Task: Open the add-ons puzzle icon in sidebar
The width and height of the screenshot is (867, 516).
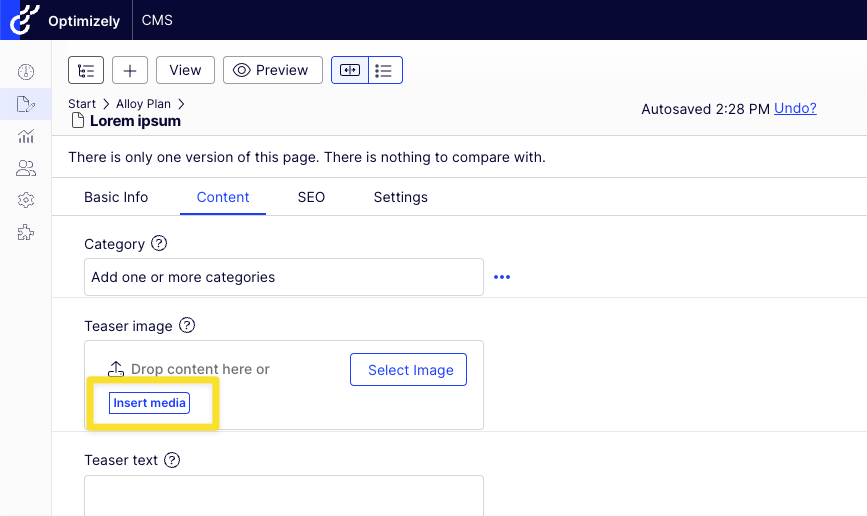Action: (25, 232)
